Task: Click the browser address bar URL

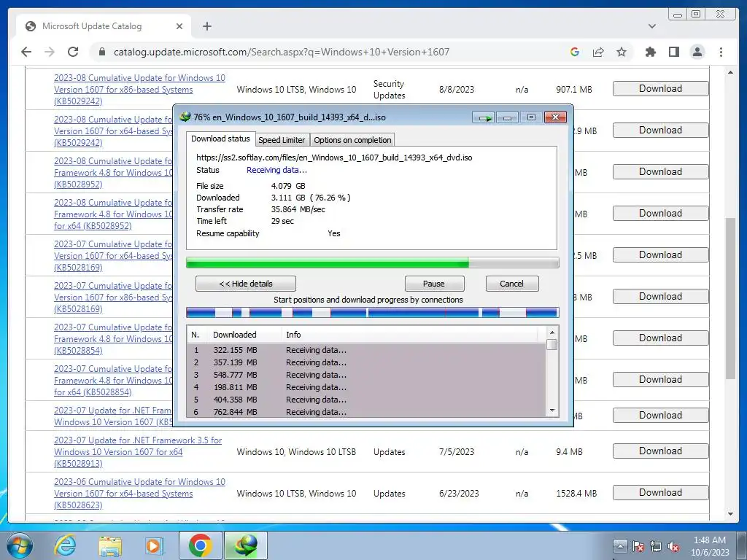Action: coord(281,52)
